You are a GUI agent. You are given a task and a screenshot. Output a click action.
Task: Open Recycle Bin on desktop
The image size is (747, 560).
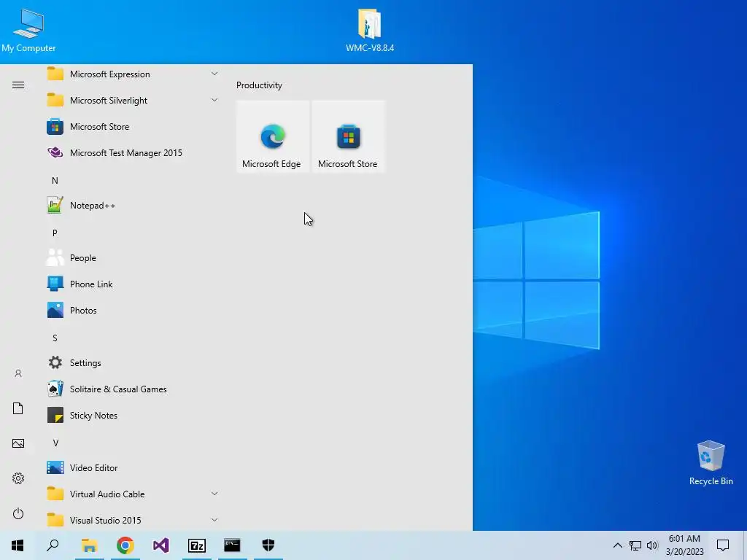(711, 463)
